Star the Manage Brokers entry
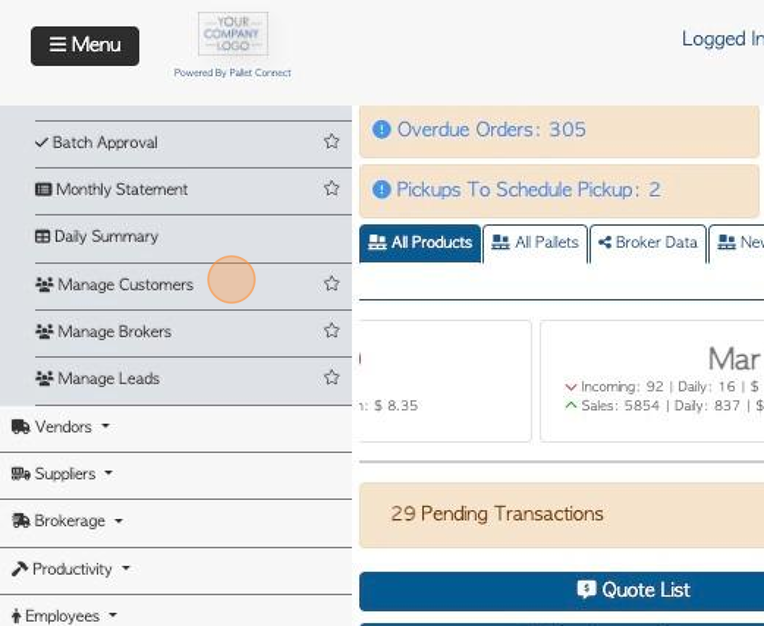 [x=331, y=331]
